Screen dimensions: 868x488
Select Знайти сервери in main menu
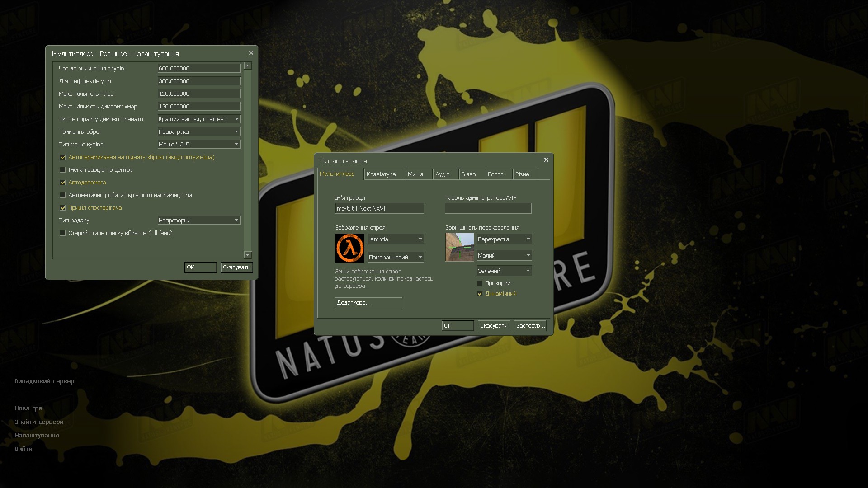tap(39, 422)
